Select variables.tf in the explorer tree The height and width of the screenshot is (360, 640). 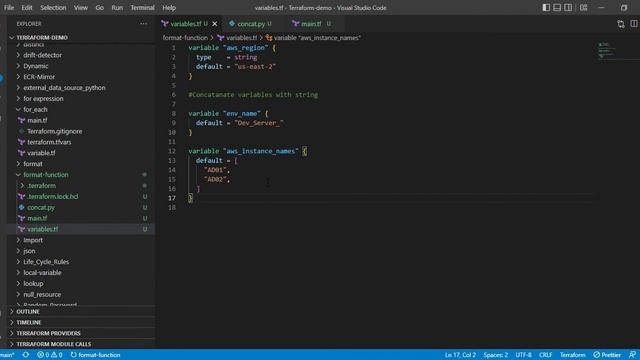42,229
